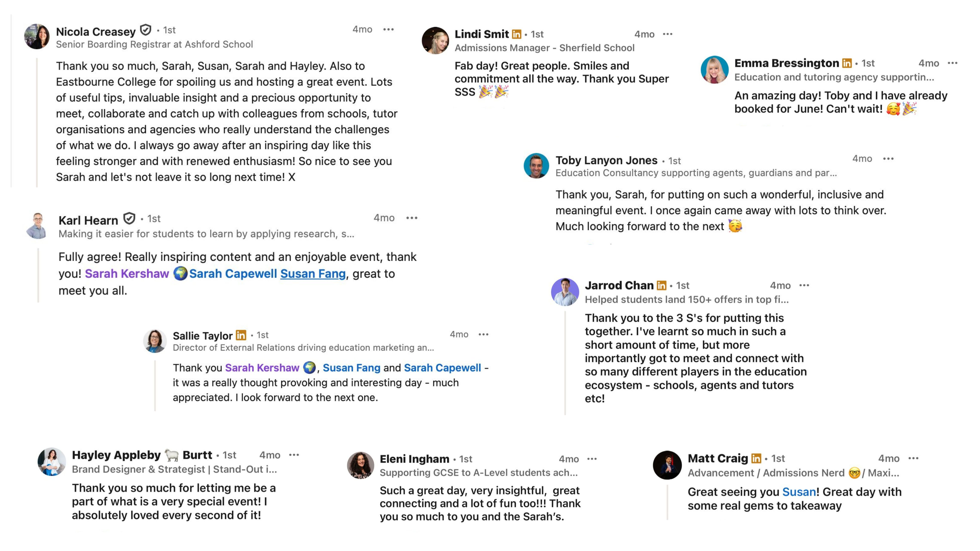Image resolution: width=980 pixels, height=551 pixels.
Task: Open Sarah Kershaw's profile in Karl Hearn's comment
Action: [x=127, y=274]
